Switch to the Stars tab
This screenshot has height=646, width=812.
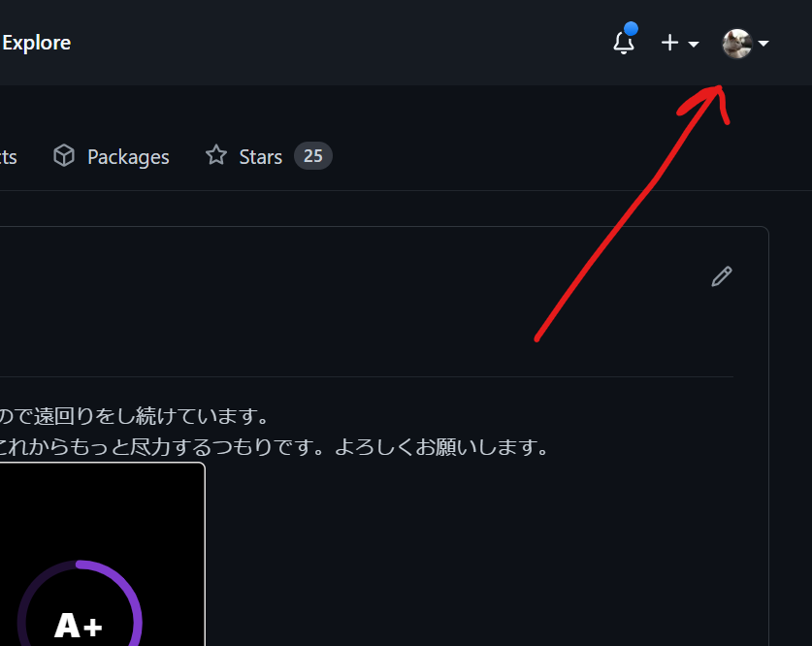(259, 155)
